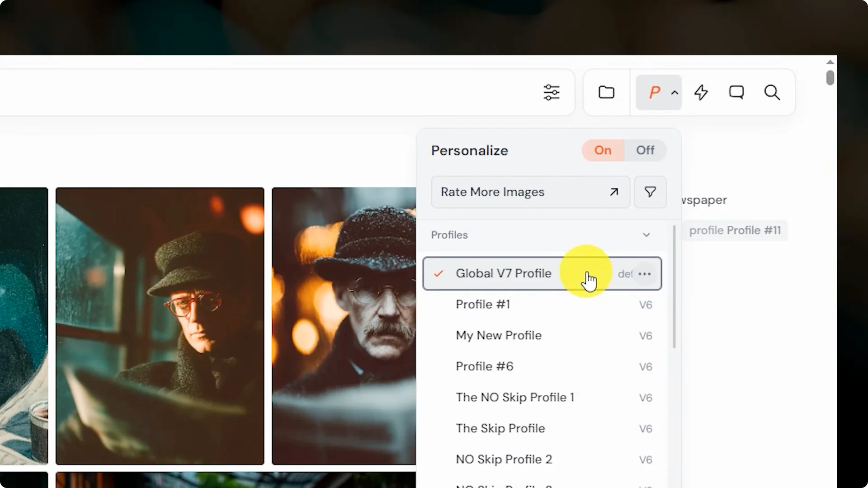Close the Personalize dropdown via its chevron
The width and height of the screenshot is (868, 488).
(674, 92)
